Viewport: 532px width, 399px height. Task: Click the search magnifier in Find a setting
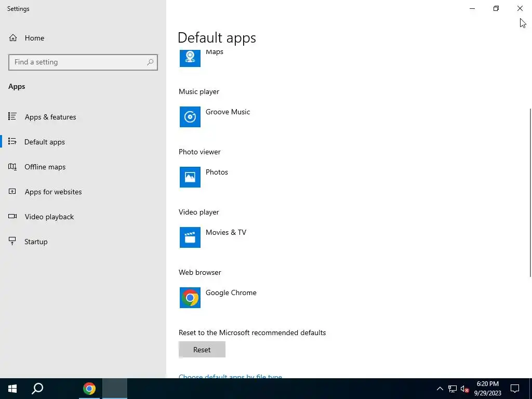point(150,62)
